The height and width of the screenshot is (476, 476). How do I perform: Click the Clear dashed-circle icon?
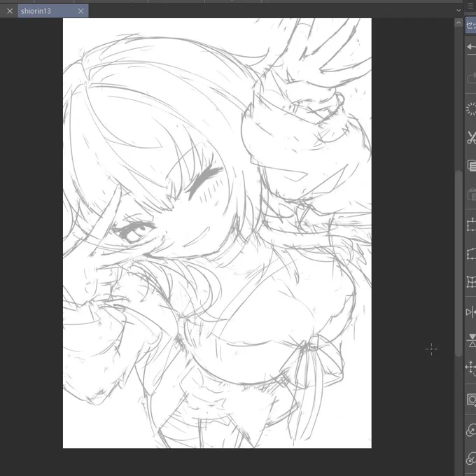[x=471, y=109]
